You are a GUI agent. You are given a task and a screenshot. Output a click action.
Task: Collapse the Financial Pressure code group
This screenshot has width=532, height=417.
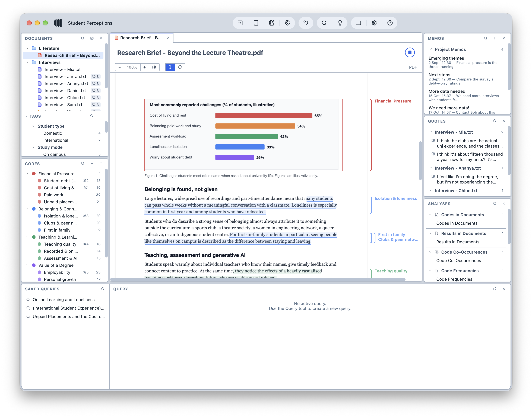(x=28, y=174)
